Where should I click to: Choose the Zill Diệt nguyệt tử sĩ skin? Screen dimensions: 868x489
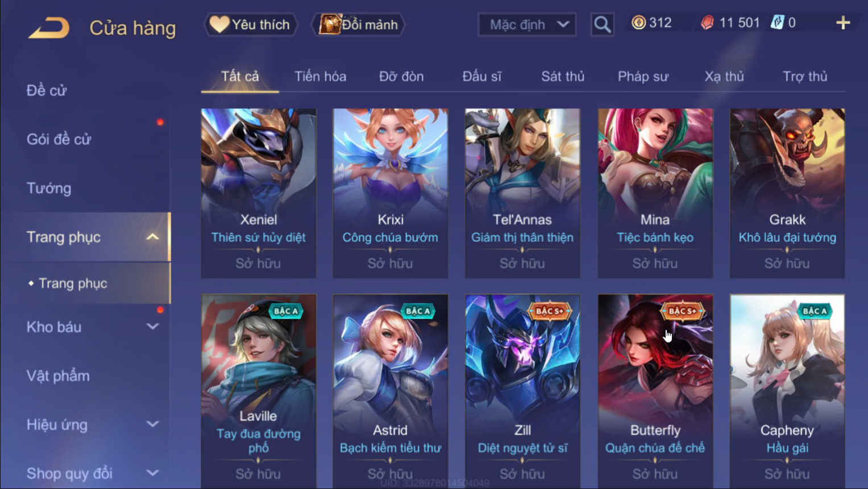(522, 391)
